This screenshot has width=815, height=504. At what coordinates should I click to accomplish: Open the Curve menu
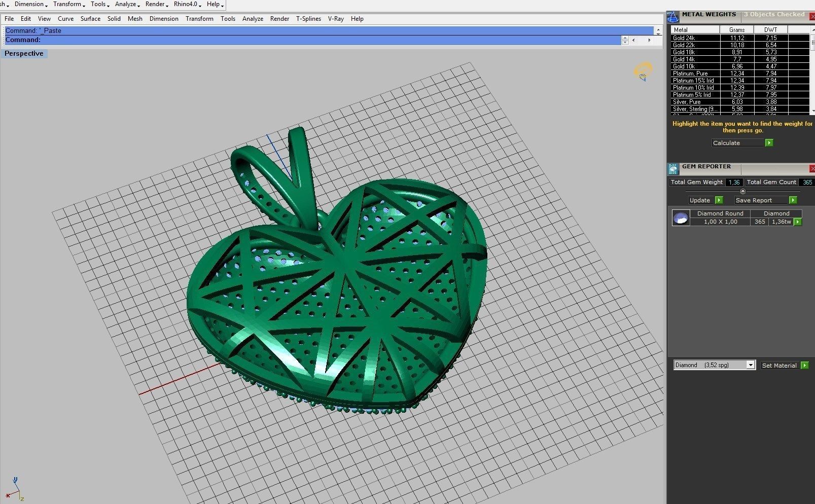click(66, 19)
